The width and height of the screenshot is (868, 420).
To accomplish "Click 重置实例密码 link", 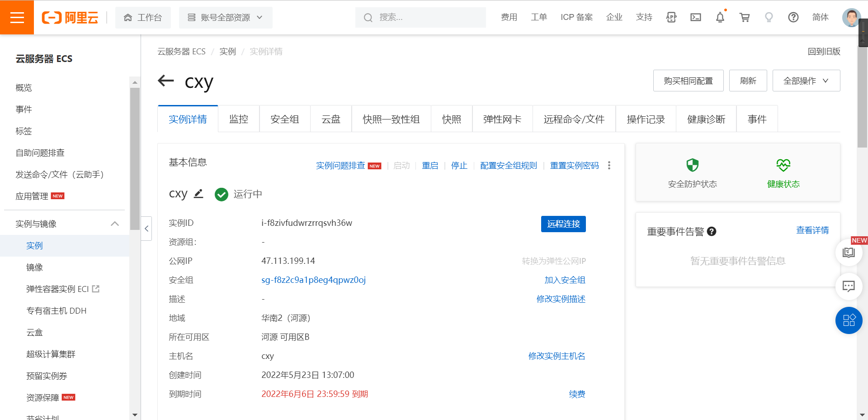I will point(575,166).
